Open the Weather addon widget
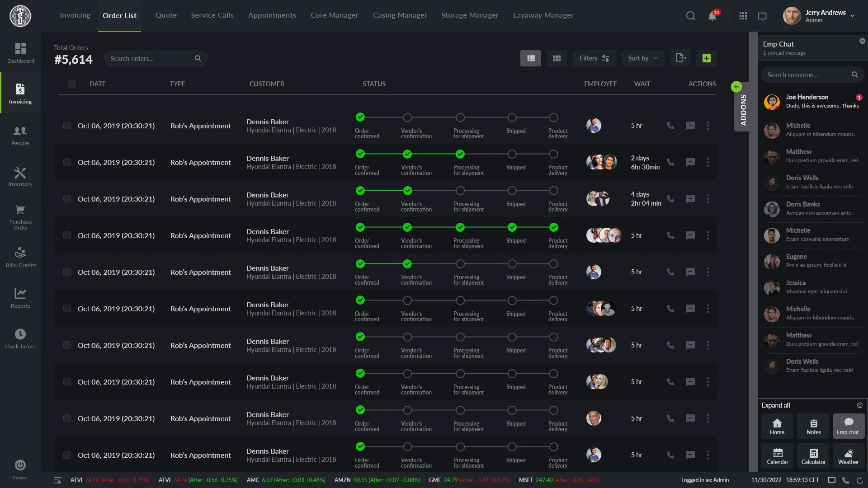Viewport: 868px width, 488px height. point(848,455)
